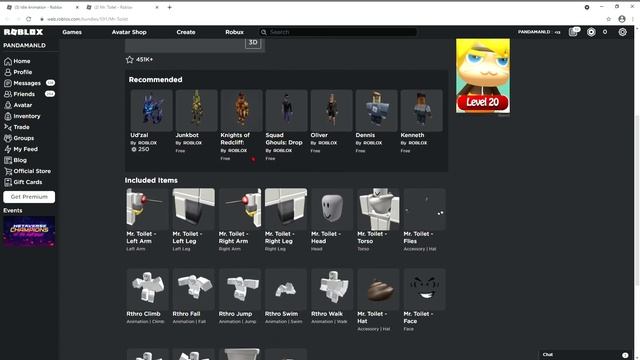Image resolution: width=640 pixels, height=360 pixels.
Task: Reload the page in browser
Action: pos(28,19)
